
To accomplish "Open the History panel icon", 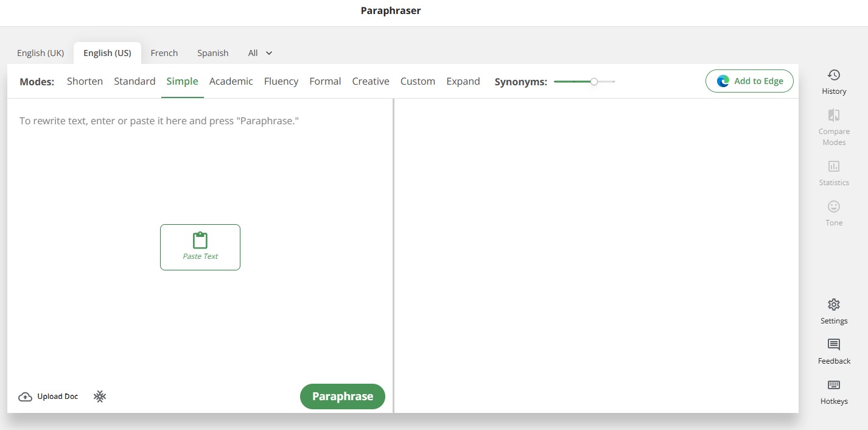I will point(834,76).
